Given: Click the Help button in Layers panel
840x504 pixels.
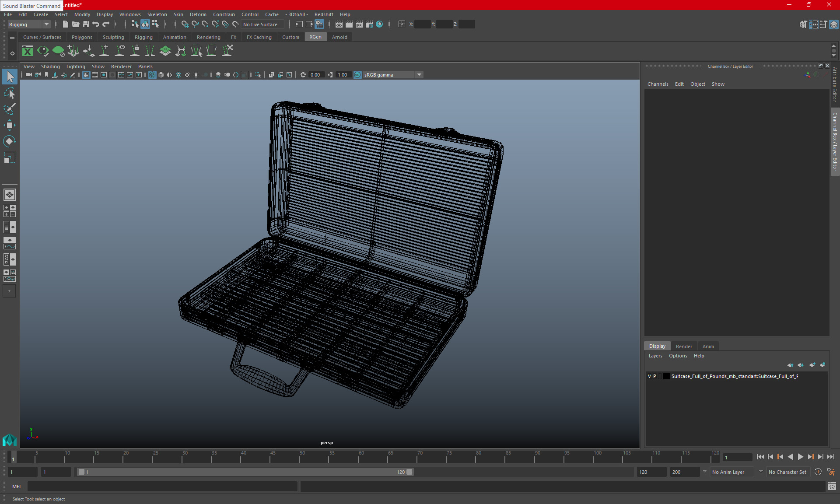Looking at the screenshot, I should (699, 356).
